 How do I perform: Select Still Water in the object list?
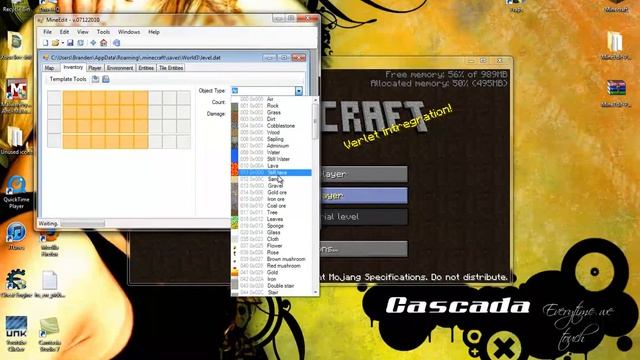(x=271, y=159)
